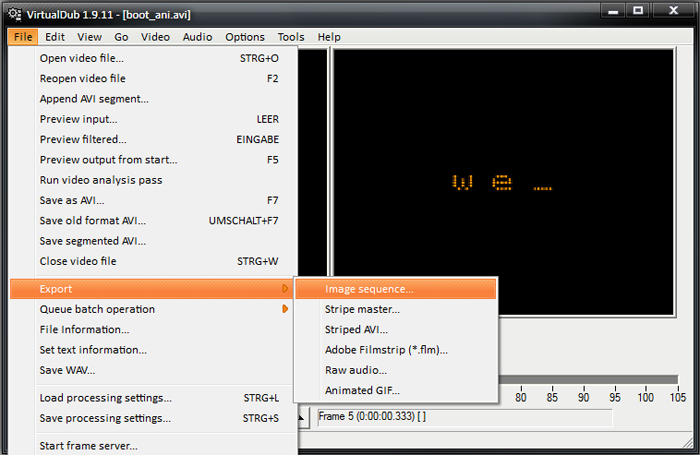
Task: Minimize the VirtualDub window
Action: 613,11
